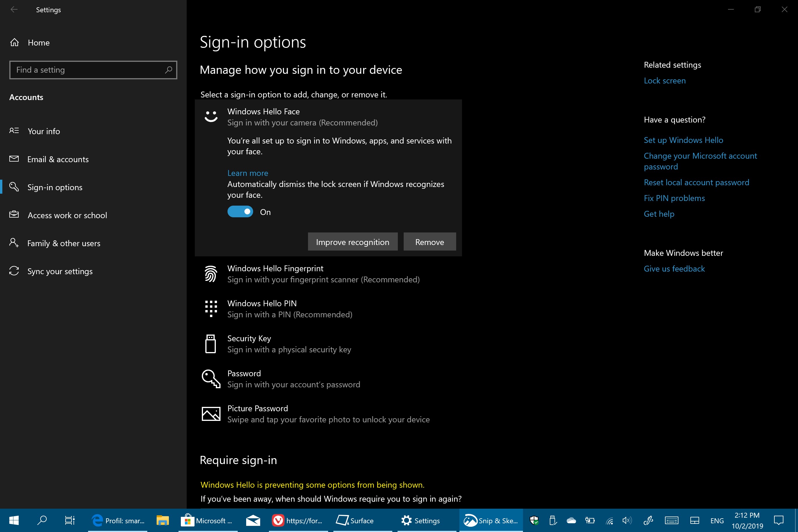This screenshot has height=532, width=798.
Task: Open the Action Center notifications icon
Action: (779, 520)
